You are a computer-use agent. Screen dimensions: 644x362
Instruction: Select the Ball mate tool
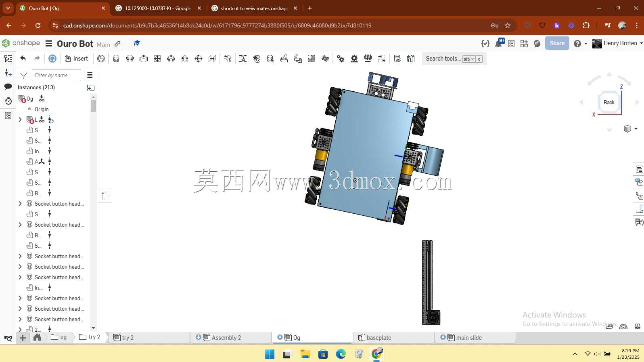199,59
